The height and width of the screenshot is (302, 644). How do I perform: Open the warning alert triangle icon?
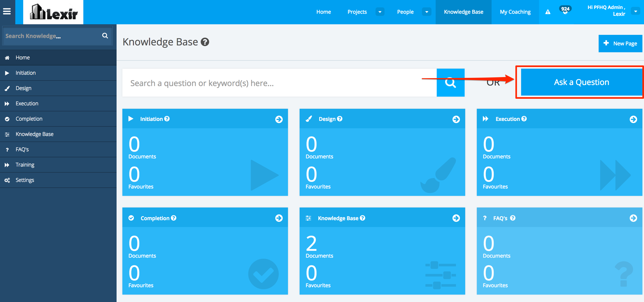[548, 12]
